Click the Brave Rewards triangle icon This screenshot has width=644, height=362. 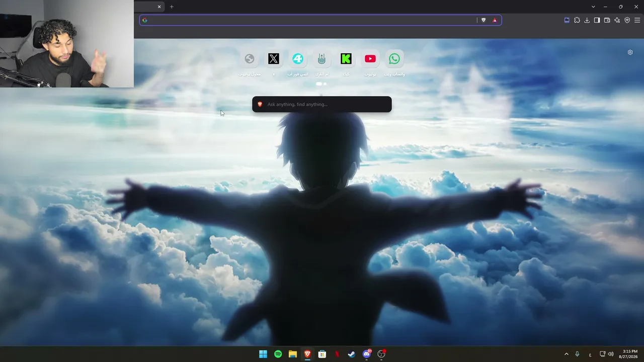pos(495,20)
